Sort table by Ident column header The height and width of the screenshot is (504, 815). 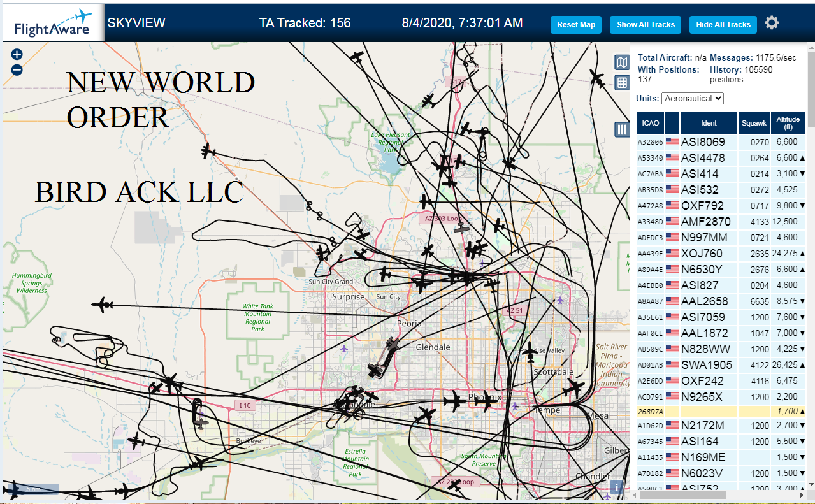click(x=709, y=123)
